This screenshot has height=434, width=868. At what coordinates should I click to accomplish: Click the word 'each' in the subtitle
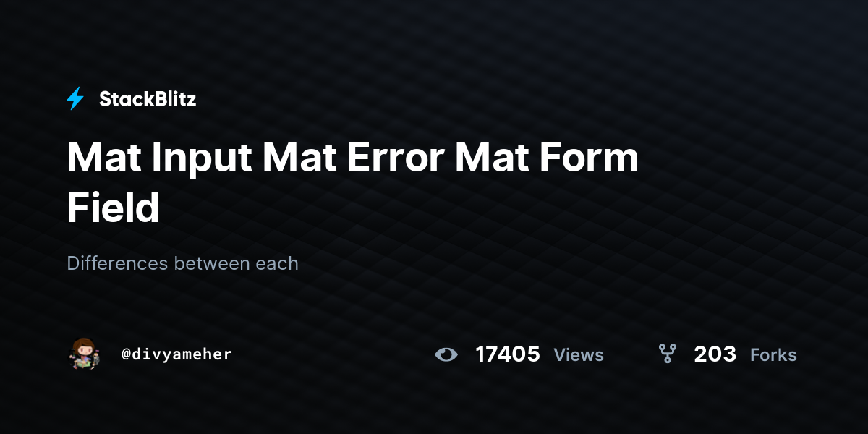277,263
